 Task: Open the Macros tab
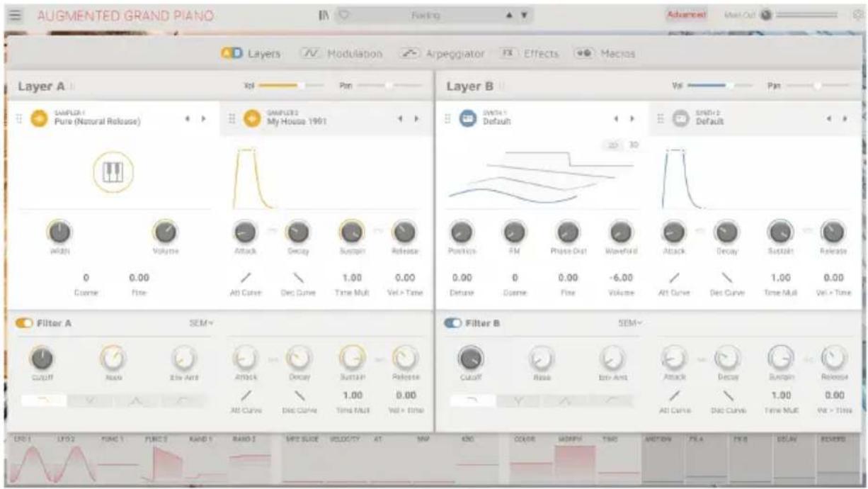(604, 53)
